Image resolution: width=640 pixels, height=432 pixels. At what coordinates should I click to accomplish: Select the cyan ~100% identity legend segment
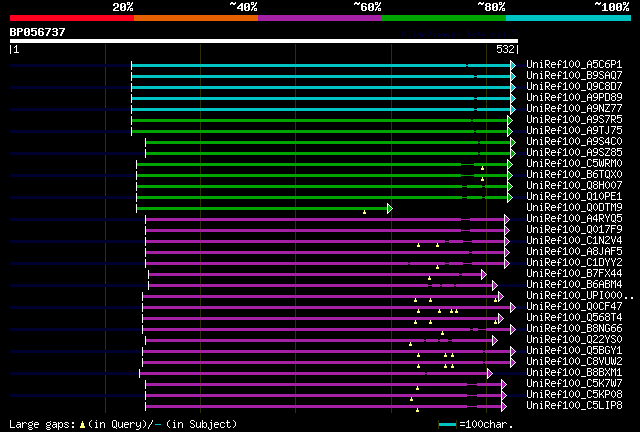569,18
